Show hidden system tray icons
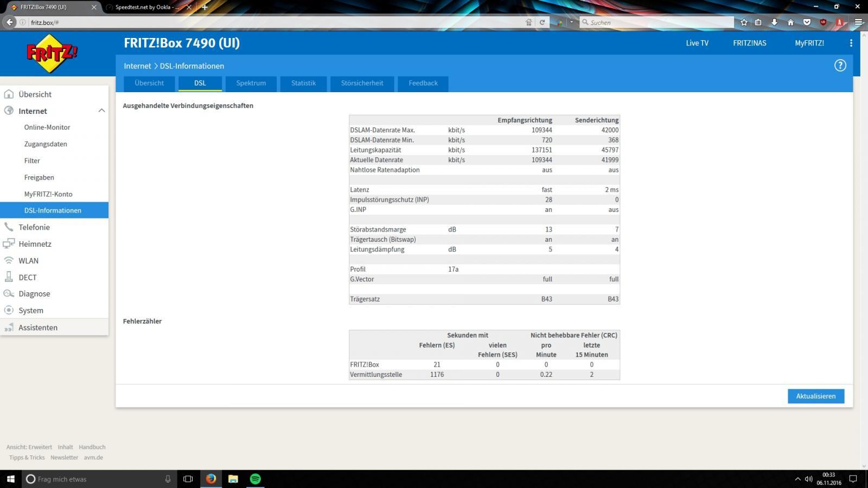The width and height of the screenshot is (868, 488). pyautogui.click(x=797, y=479)
